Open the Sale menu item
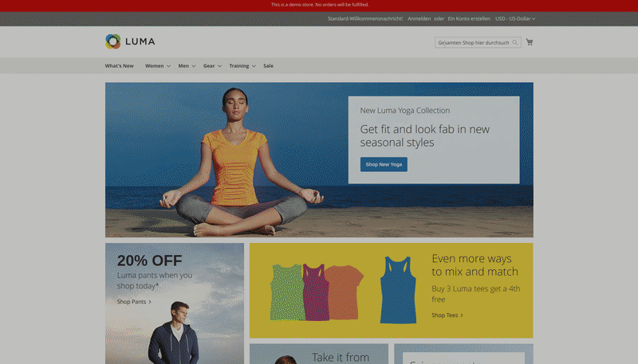Screen dimensions: 638x364 [x=268, y=66]
